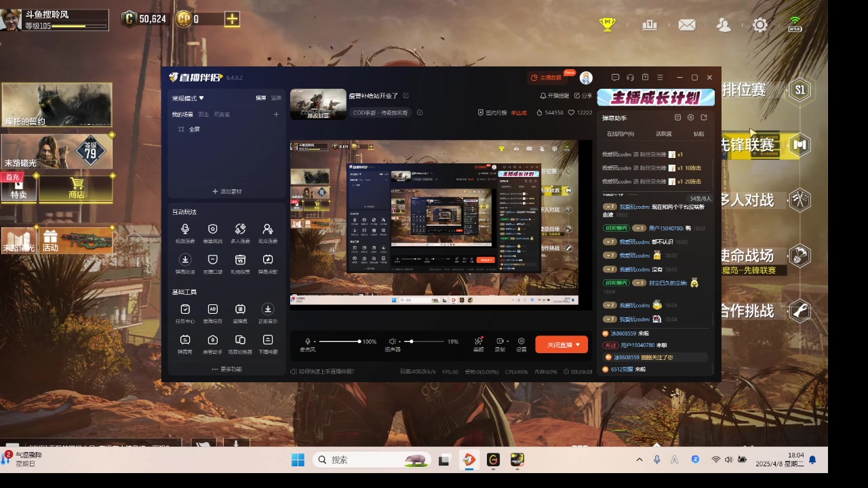The width and height of the screenshot is (868, 488).
Task: Open hamburger menu in companion title bar
Action: click(660, 77)
